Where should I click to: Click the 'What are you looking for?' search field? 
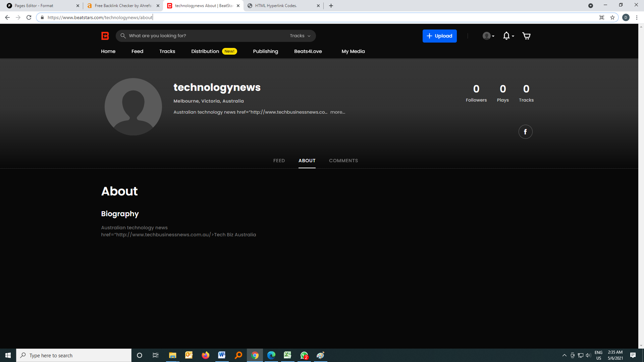click(x=216, y=36)
